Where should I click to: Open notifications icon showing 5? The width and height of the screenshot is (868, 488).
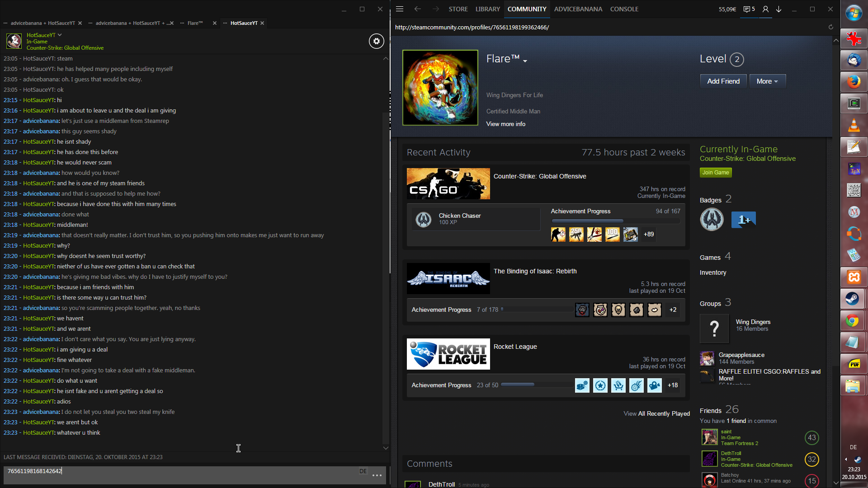749,9
